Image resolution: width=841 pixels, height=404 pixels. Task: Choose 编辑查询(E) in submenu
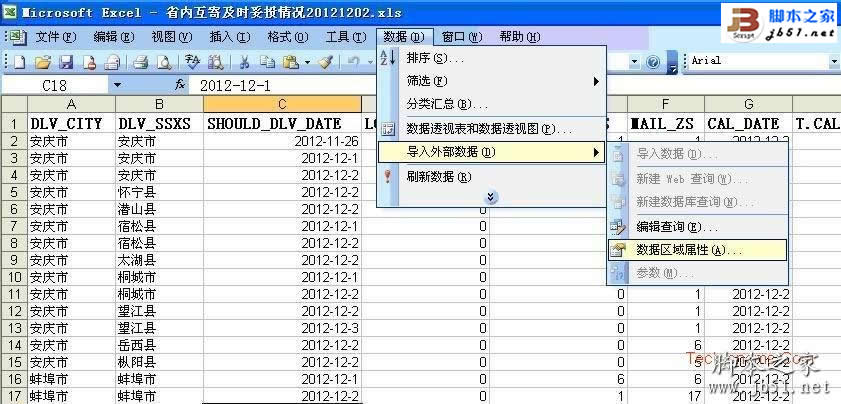[x=698, y=227]
